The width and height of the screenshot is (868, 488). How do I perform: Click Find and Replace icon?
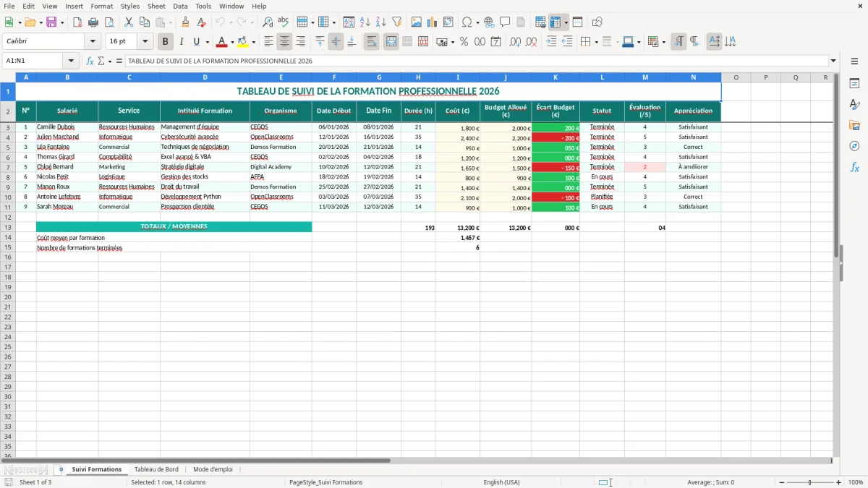pos(268,22)
